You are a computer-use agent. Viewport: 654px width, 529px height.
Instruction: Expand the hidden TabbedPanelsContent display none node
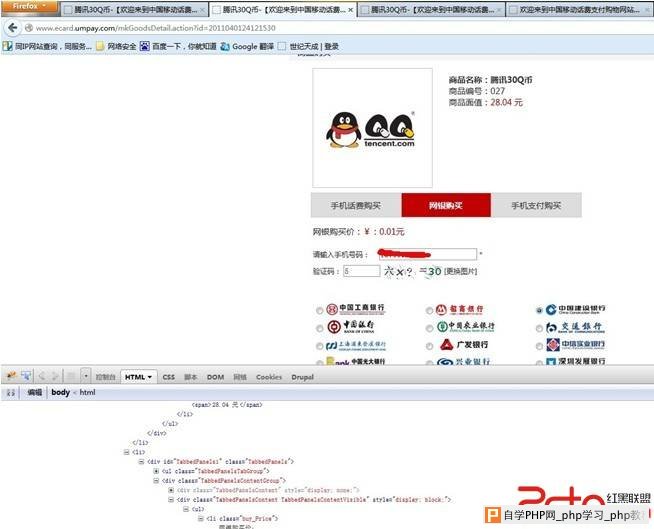pyautogui.click(x=171, y=490)
